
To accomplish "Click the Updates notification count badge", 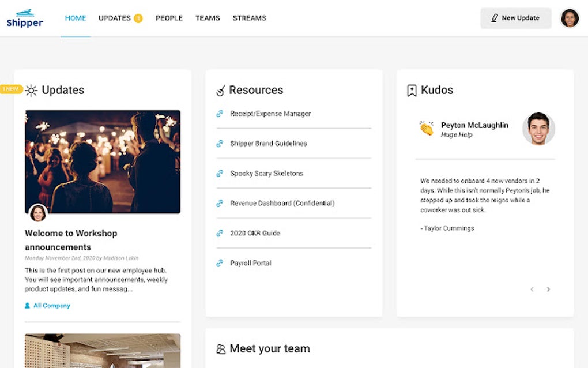I will (138, 18).
